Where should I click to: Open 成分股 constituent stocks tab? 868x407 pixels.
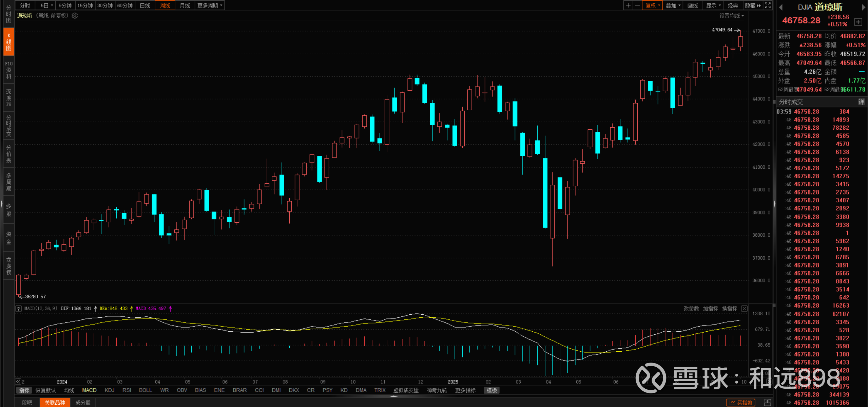[83, 403]
